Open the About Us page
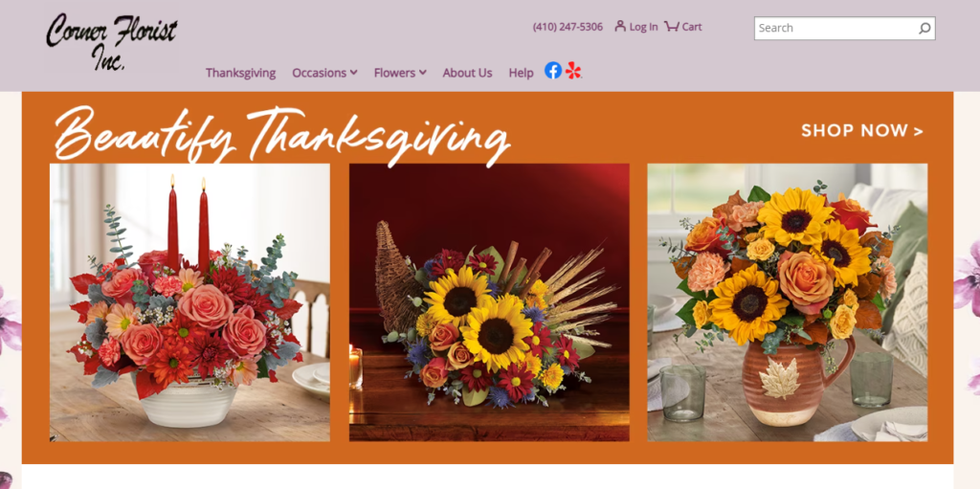This screenshot has height=489, width=980. click(467, 73)
